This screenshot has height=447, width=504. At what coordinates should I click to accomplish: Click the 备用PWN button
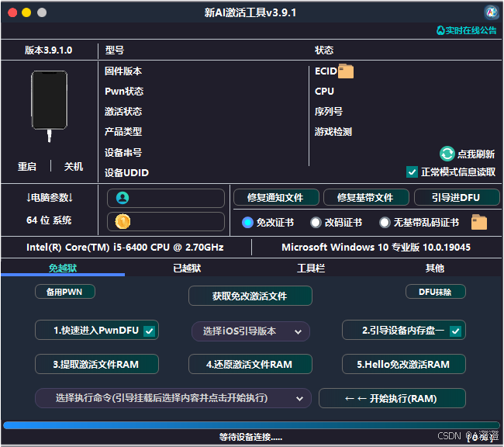pos(65,292)
